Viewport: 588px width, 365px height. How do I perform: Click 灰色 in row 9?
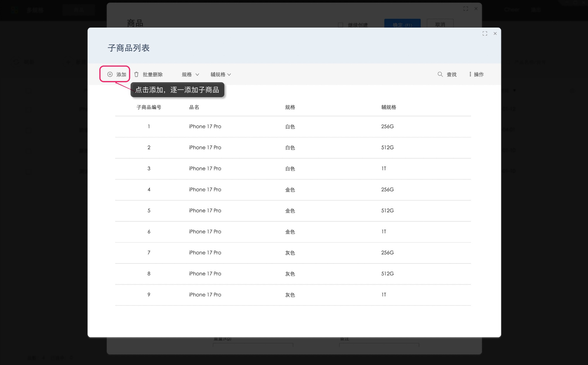pos(290,295)
